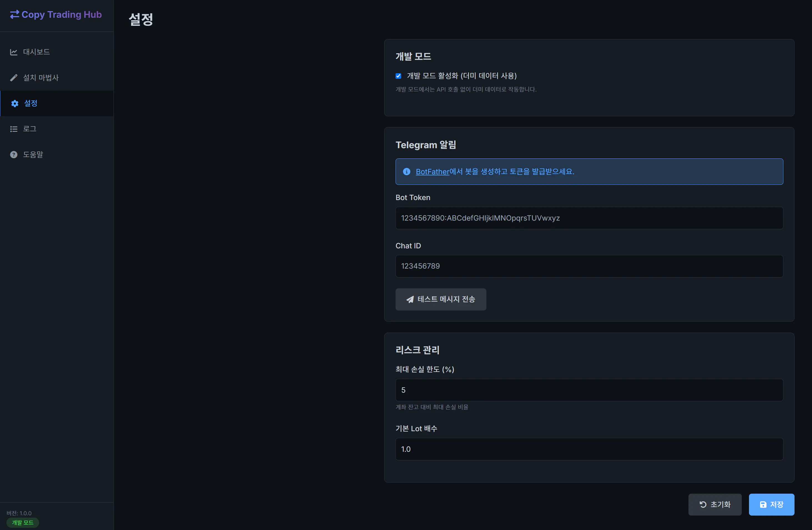Go to the 도움말 page
Viewport: 812px width, 530px height.
(33, 155)
